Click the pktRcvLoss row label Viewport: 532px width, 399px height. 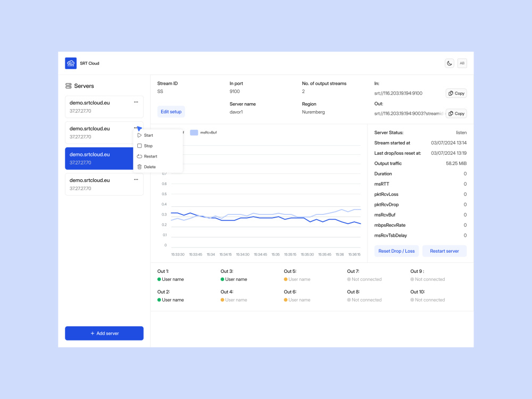pos(386,194)
